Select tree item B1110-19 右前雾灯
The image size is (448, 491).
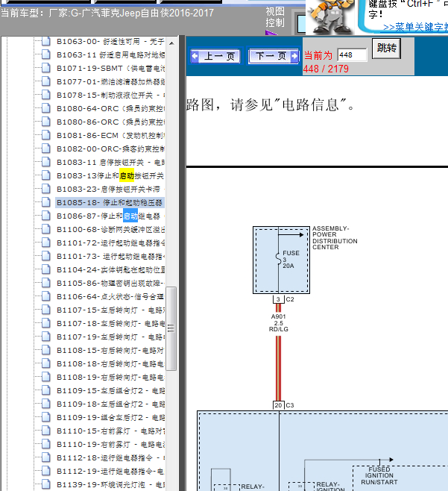coord(110,444)
